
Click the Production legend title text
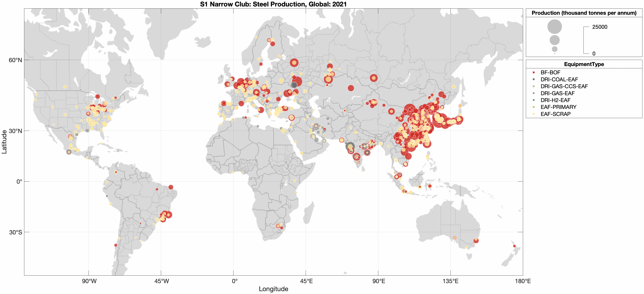[x=584, y=13]
